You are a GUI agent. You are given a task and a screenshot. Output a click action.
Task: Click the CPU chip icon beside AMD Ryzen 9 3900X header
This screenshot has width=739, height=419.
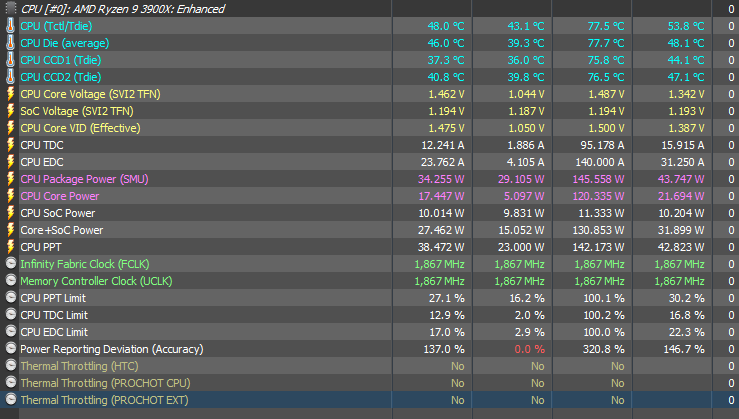click(x=10, y=8)
